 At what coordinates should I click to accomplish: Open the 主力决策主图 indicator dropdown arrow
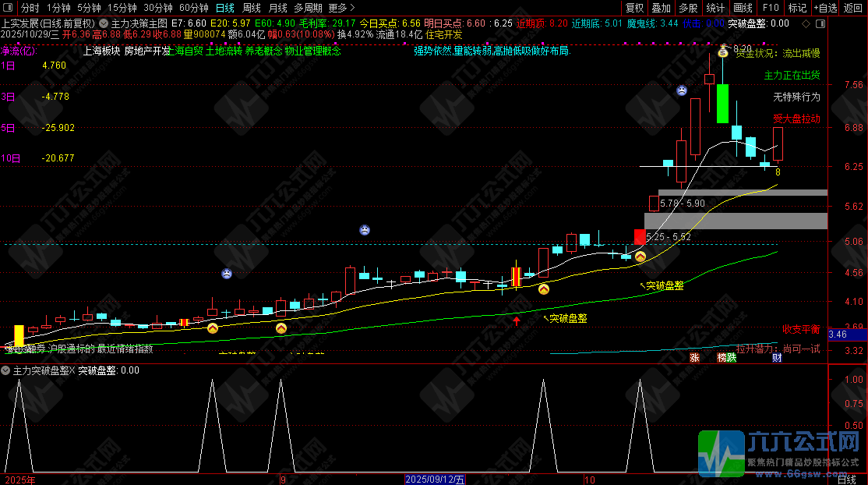[x=105, y=23]
